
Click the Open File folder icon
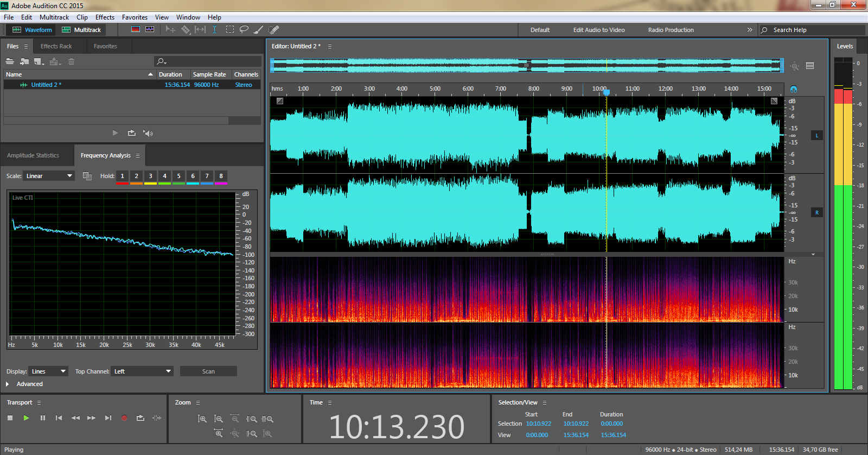10,61
